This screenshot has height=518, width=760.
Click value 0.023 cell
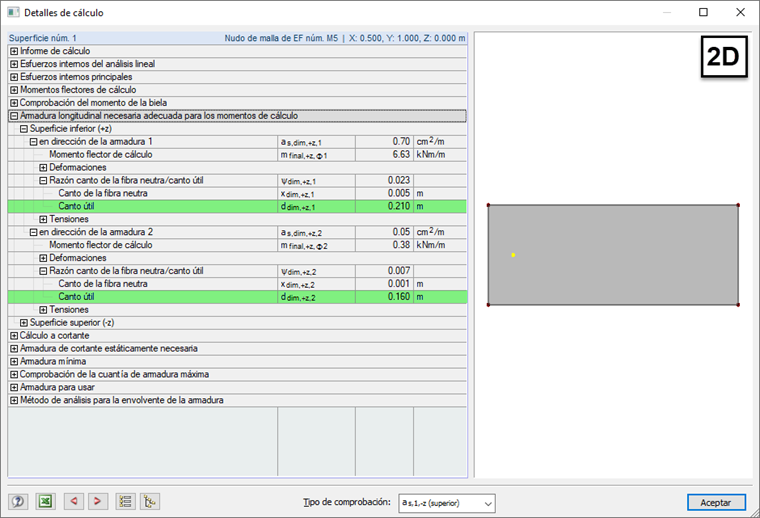[x=384, y=180]
